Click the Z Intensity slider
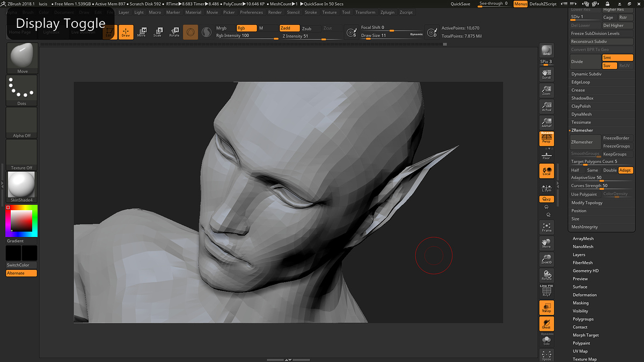 coord(311,36)
